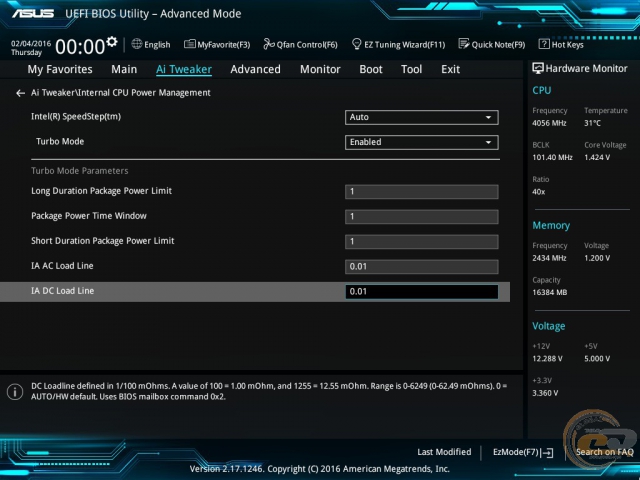
Task: Open the Advanced tab
Action: pos(256,69)
